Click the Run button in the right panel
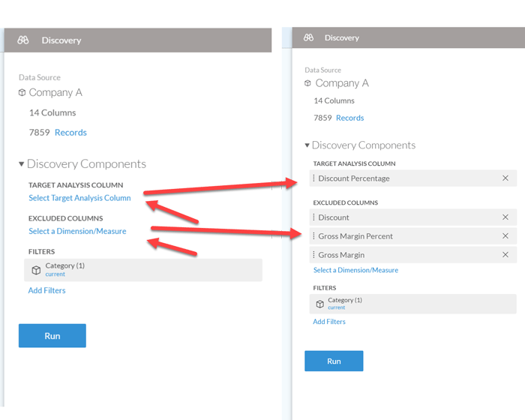525x420 pixels. pyautogui.click(x=334, y=361)
